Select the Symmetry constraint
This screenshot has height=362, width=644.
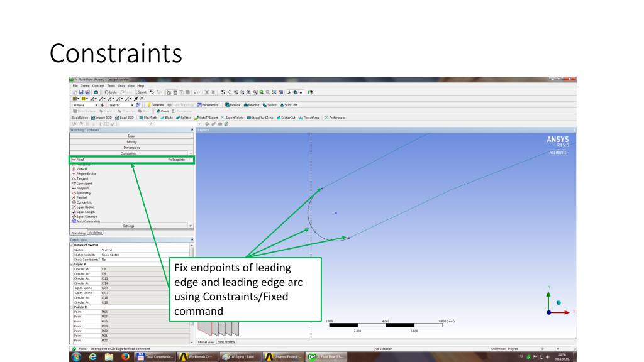(82, 193)
